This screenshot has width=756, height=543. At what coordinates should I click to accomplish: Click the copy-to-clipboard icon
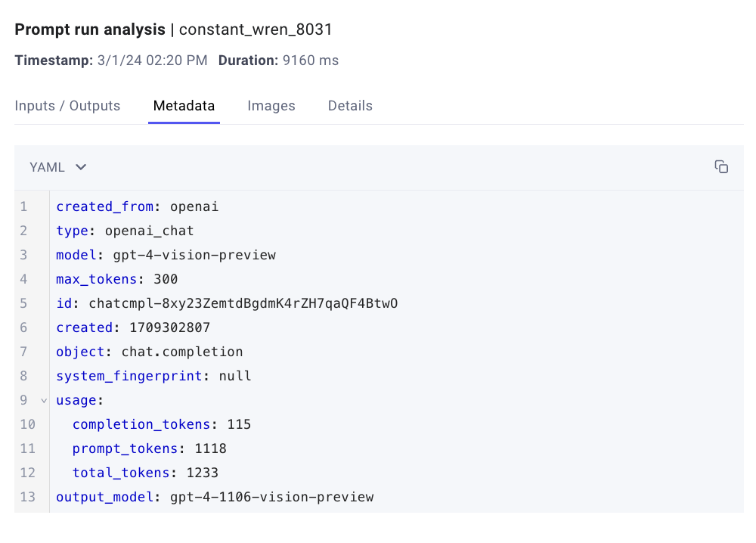point(721,166)
